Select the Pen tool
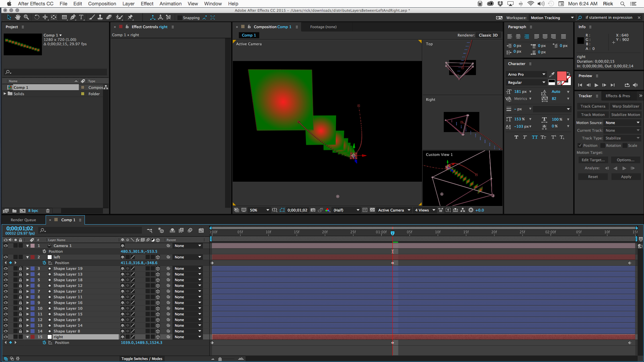This screenshot has width=644, height=362. click(73, 17)
